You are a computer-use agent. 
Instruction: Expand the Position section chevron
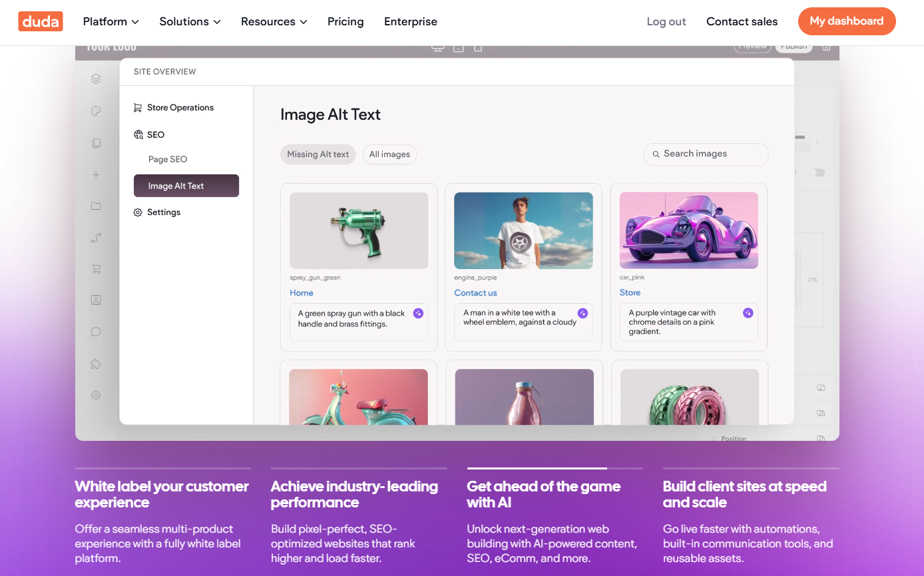coord(714,439)
